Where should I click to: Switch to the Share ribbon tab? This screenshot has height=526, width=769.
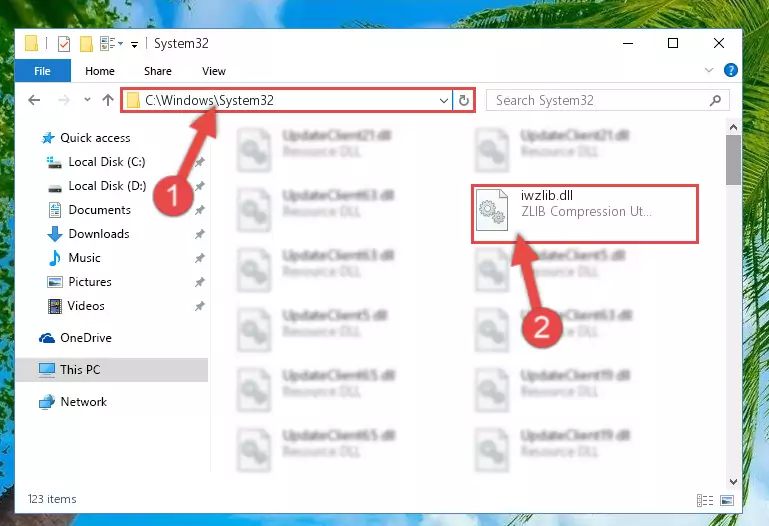click(x=158, y=71)
